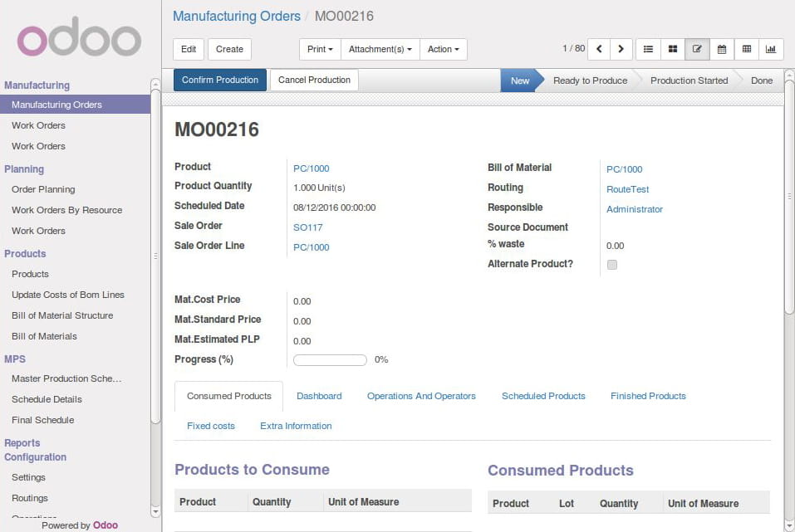Image resolution: width=795 pixels, height=532 pixels.
Task: Switch to pivot table view
Action: (x=746, y=49)
